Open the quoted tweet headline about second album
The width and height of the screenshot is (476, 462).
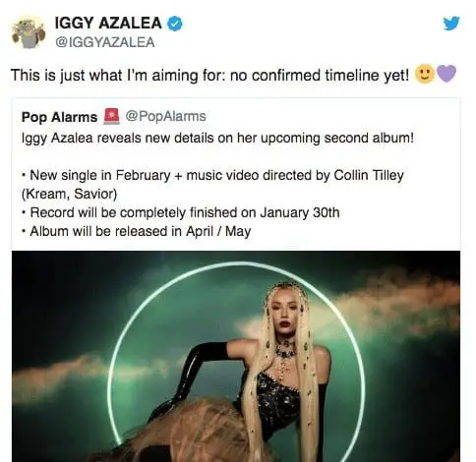click(217, 138)
